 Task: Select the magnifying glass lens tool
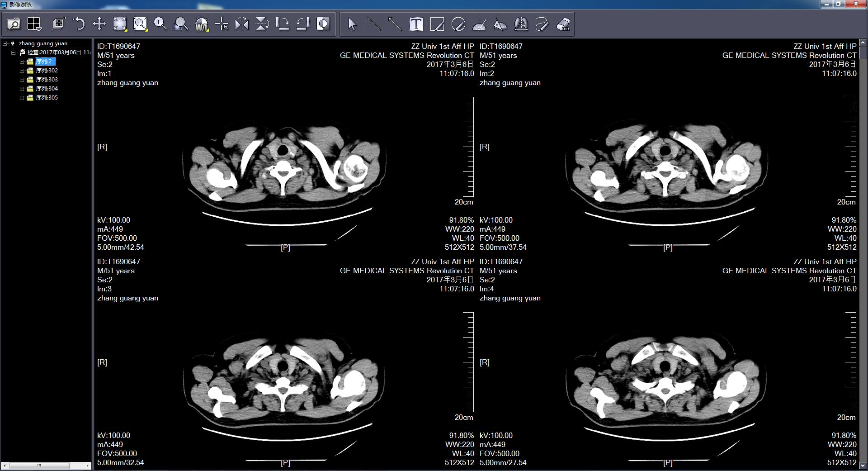[x=181, y=24]
